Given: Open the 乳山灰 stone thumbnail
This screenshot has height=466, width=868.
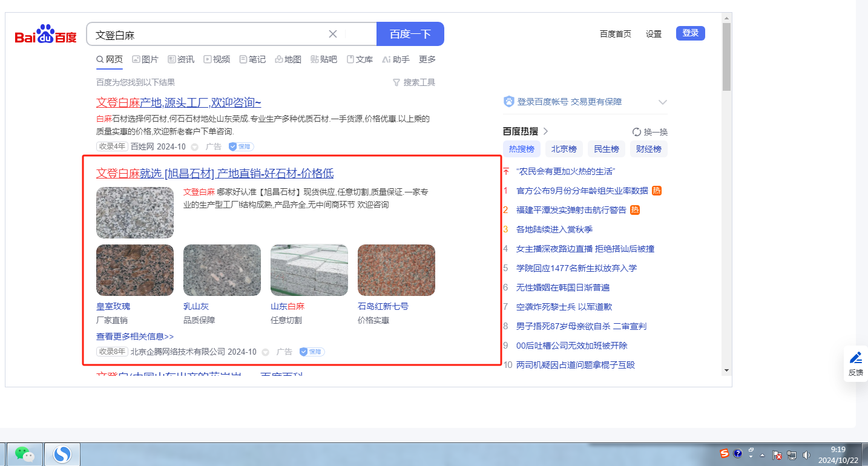Looking at the screenshot, I should tap(222, 270).
